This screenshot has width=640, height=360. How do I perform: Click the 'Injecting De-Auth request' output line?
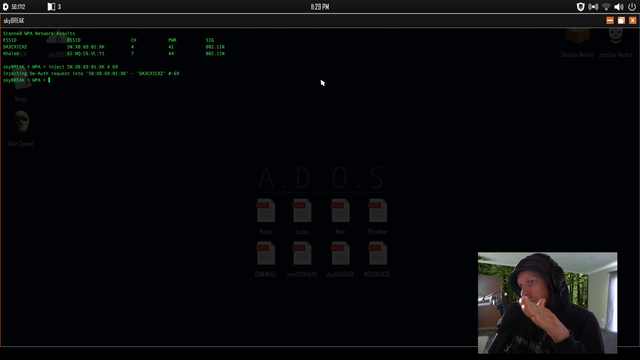pos(91,73)
